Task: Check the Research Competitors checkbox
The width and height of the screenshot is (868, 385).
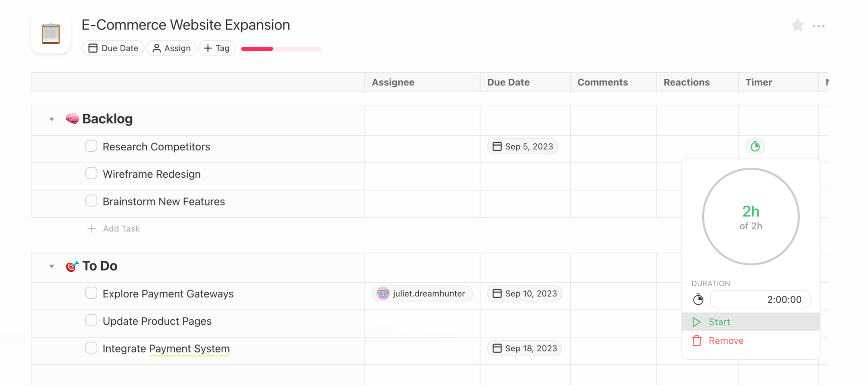Action: click(91, 146)
